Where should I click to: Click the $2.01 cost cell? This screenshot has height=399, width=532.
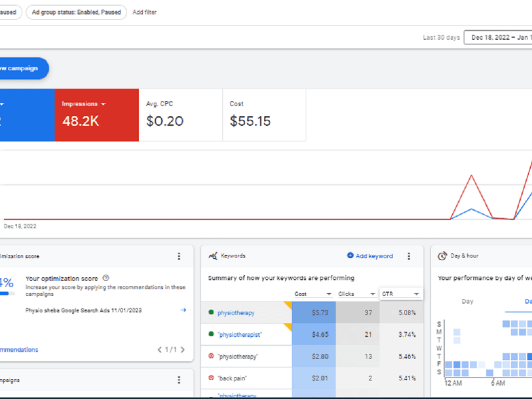coord(314,378)
